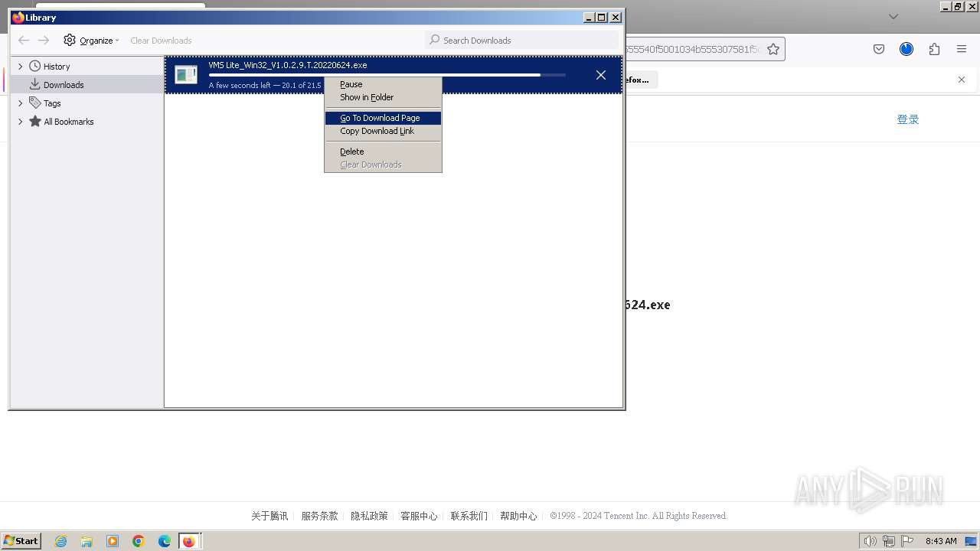Launch Edge from the taskbar
The image size is (980, 551).
(x=165, y=541)
